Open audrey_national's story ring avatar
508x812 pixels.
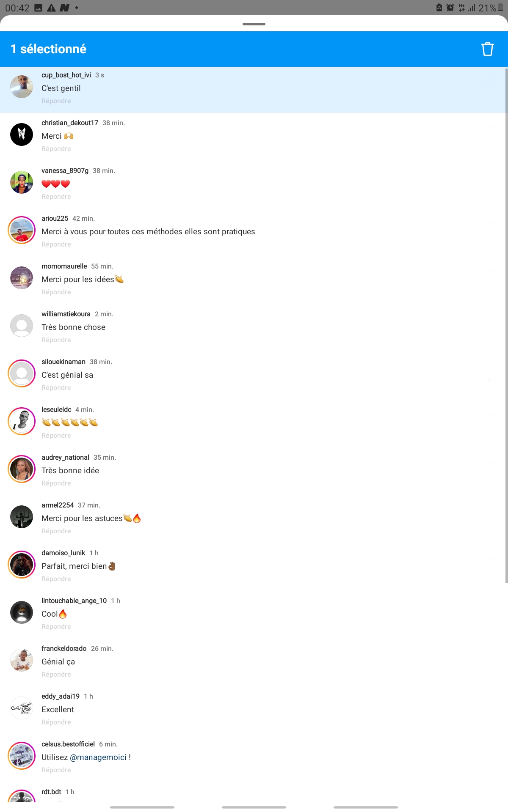point(22,469)
